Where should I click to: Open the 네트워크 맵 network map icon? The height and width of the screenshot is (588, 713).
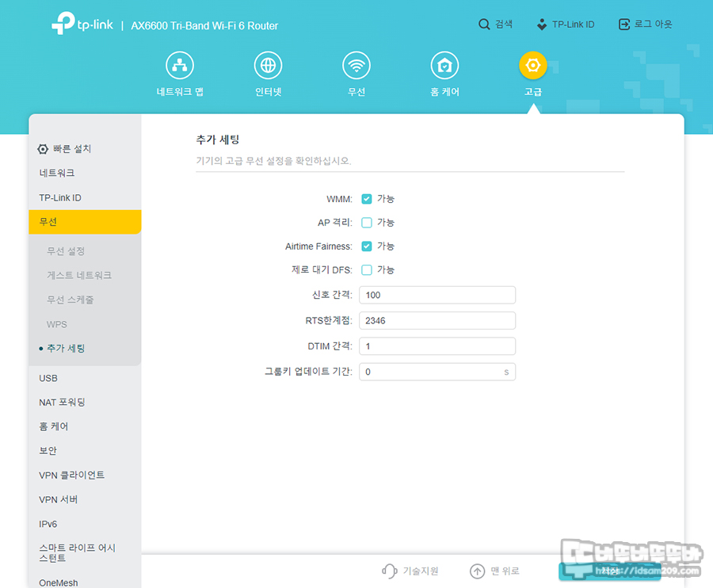[x=180, y=66]
